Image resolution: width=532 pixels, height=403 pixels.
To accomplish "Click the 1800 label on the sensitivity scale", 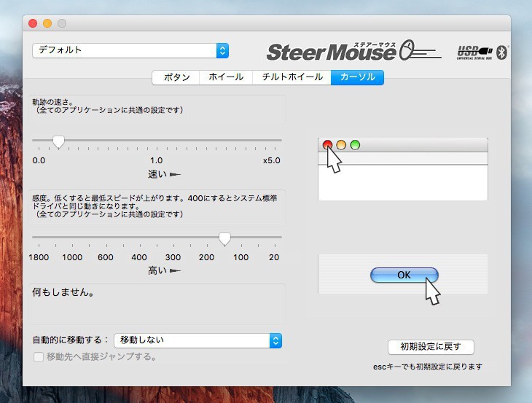I will (39, 257).
